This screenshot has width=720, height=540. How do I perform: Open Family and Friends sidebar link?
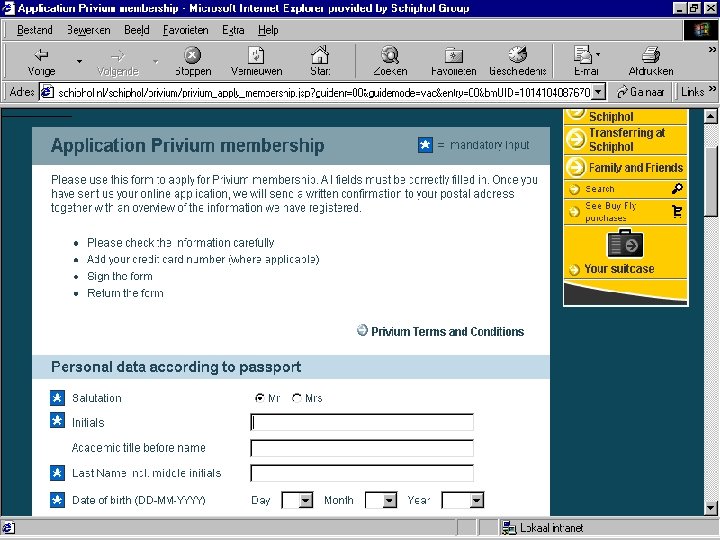click(636, 168)
